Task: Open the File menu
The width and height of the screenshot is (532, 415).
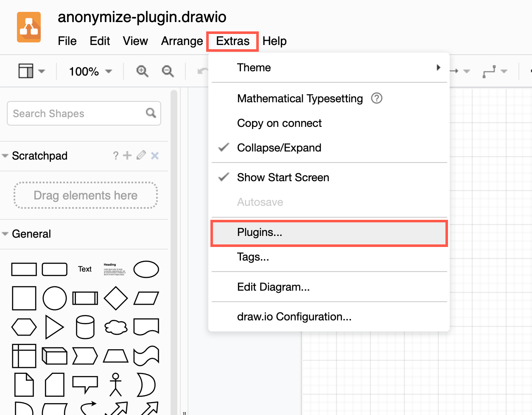Action: 67,41
